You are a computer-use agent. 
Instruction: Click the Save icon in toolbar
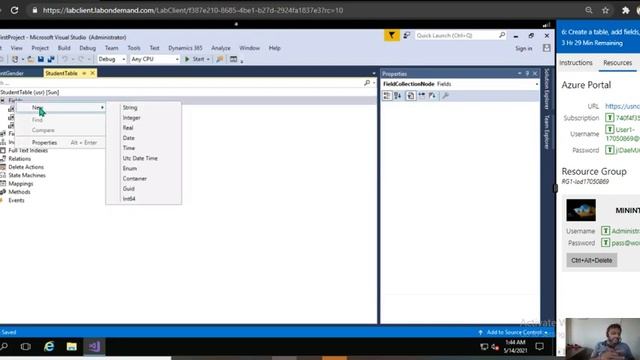(41, 59)
